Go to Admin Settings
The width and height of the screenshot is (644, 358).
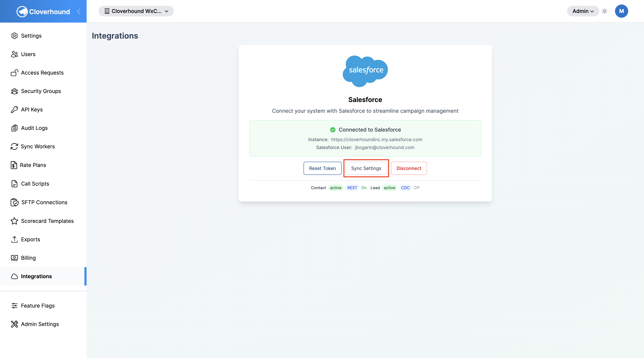pos(43,324)
